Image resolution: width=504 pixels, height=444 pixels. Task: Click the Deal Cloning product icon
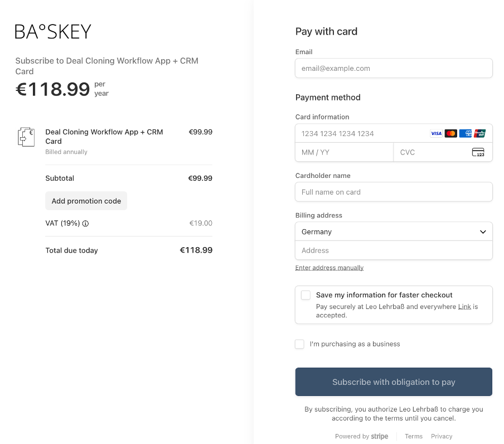point(26,137)
